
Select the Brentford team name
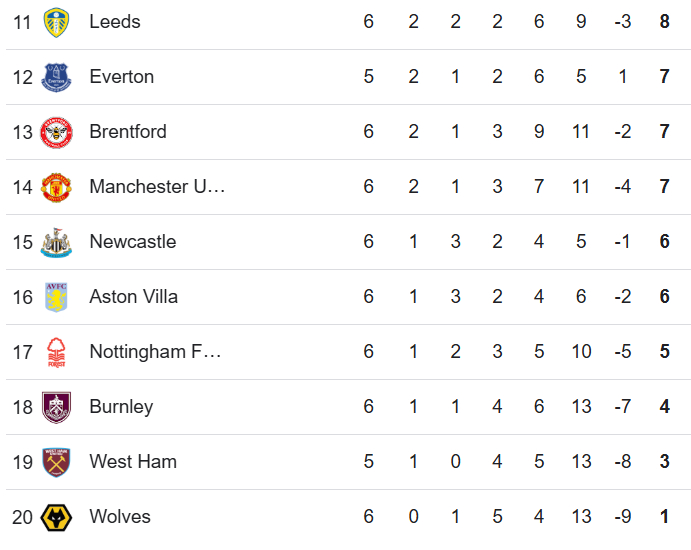point(128,132)
